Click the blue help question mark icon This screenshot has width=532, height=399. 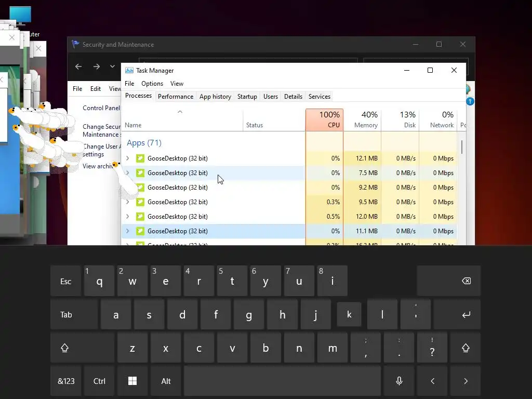470,101
